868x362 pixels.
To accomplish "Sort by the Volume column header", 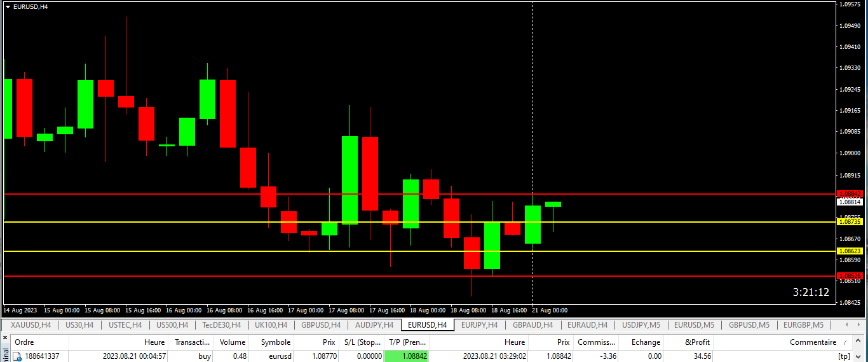I will pos(232,342).
